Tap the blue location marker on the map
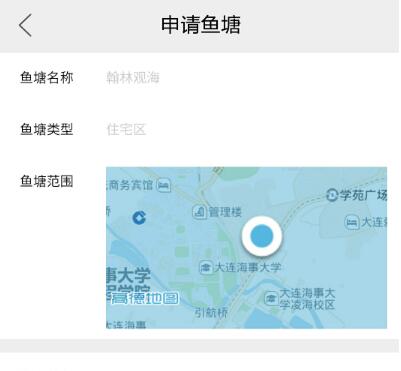 click(262, 236)
